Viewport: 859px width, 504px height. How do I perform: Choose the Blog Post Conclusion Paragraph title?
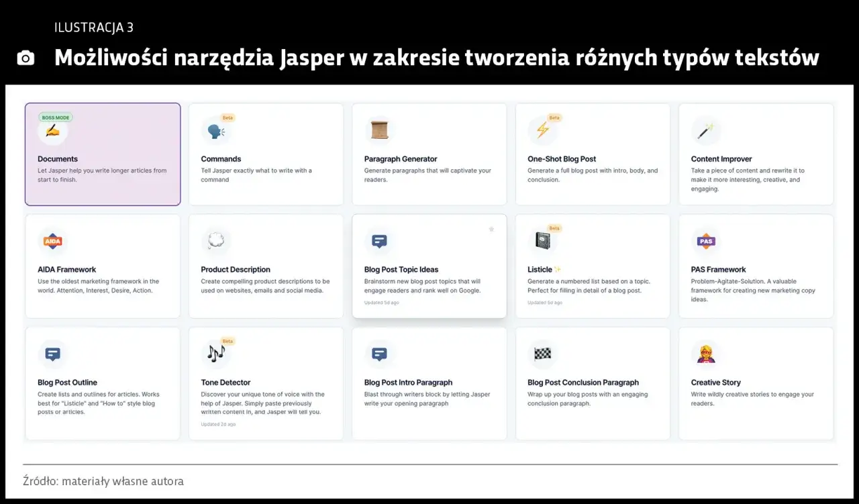(x=583, y=383)
